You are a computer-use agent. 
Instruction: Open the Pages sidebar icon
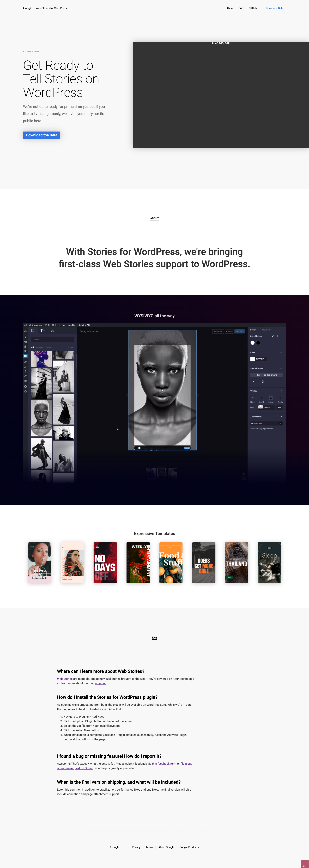25,347
